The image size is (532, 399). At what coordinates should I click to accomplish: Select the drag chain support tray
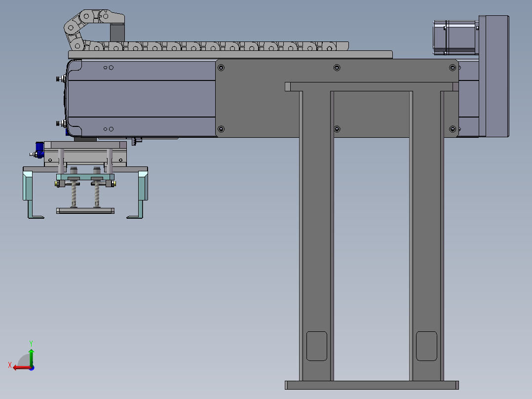coord(230,55)
